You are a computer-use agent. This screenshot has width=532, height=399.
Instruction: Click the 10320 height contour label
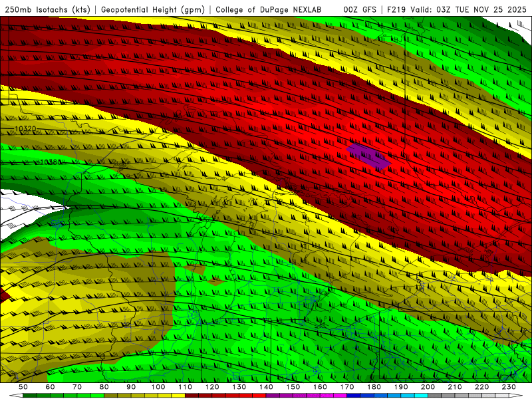click(25, 129)
